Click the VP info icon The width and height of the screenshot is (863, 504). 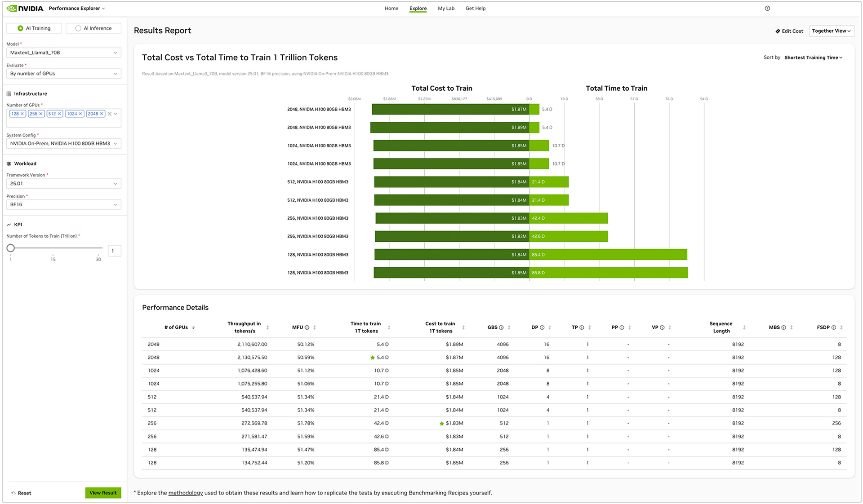(662, 327)
